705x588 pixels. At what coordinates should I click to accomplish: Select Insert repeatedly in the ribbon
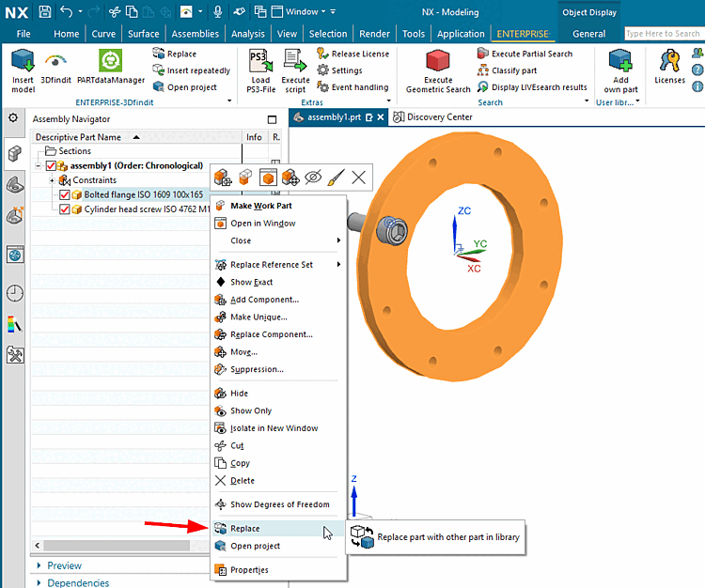(x=192, y=70)
